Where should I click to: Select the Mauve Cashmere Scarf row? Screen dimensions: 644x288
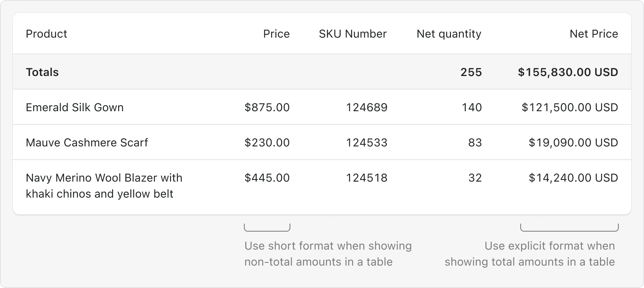322,142
